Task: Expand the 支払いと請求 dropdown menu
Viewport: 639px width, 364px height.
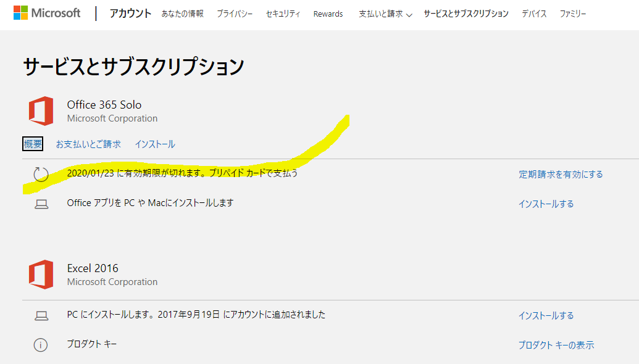Action: [x=385, y=14]
